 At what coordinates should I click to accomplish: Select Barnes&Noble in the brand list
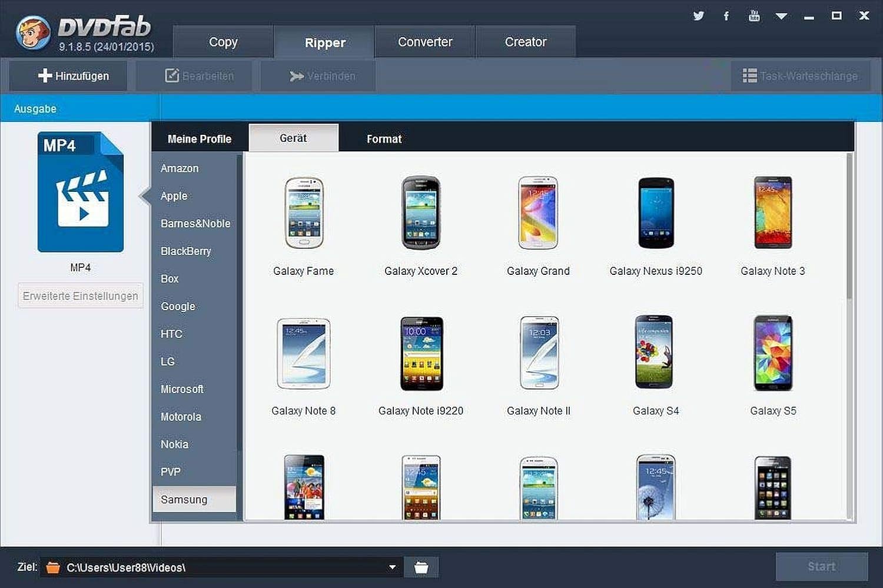point(194,224)
